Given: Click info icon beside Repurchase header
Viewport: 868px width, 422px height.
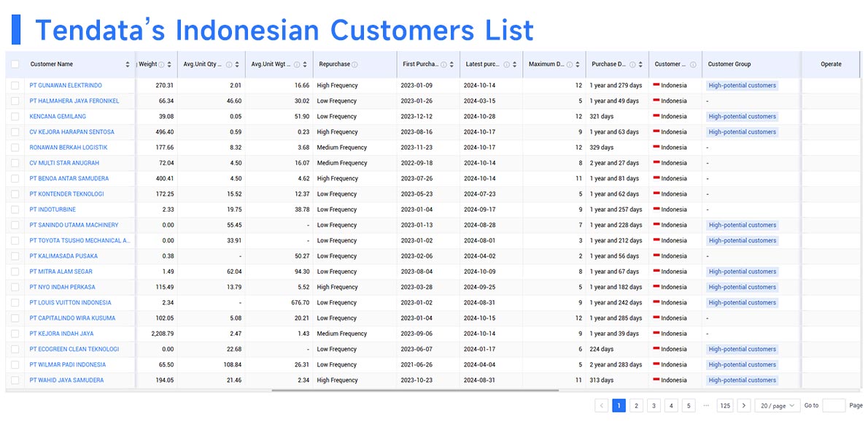Looking at the screenshot, I should click(354, 65).
